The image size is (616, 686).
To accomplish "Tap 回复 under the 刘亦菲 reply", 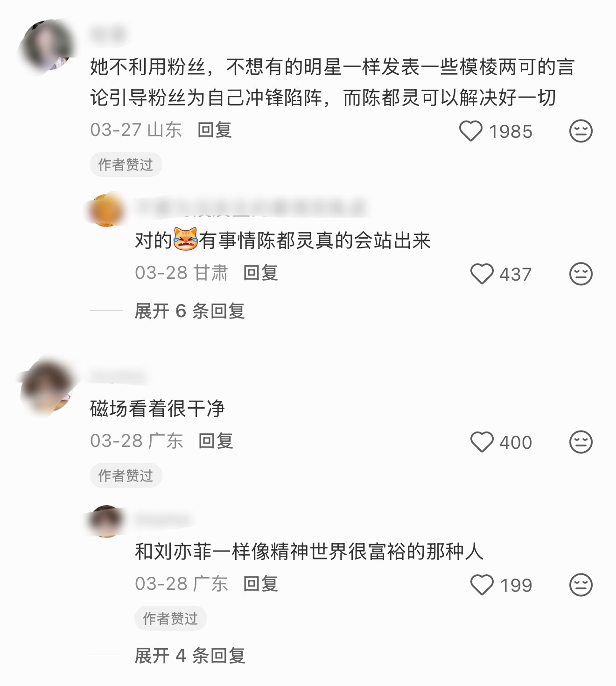I will [260, 584].
